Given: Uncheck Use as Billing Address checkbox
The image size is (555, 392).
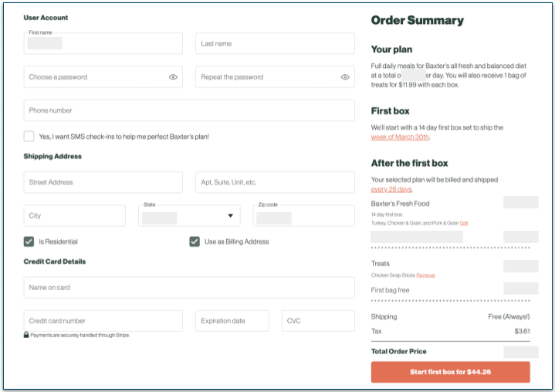Looking at the screenshot, I should [x=195, y=242].
